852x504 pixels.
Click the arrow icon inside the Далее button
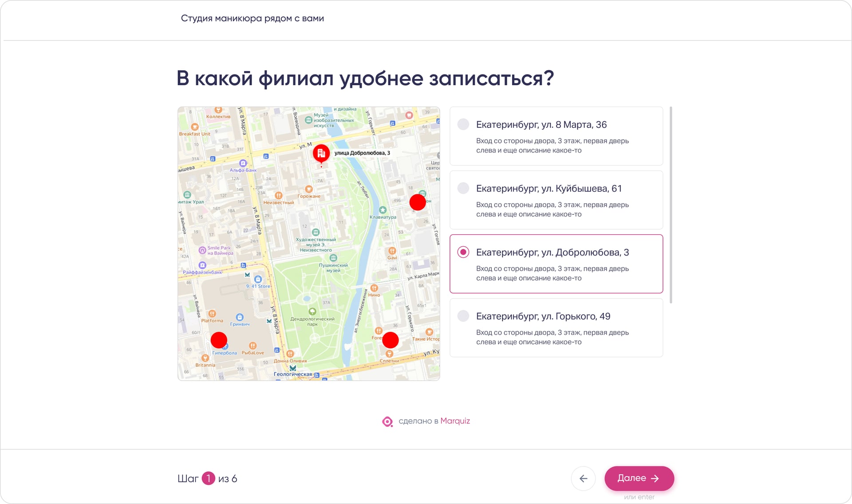(655, 478)
